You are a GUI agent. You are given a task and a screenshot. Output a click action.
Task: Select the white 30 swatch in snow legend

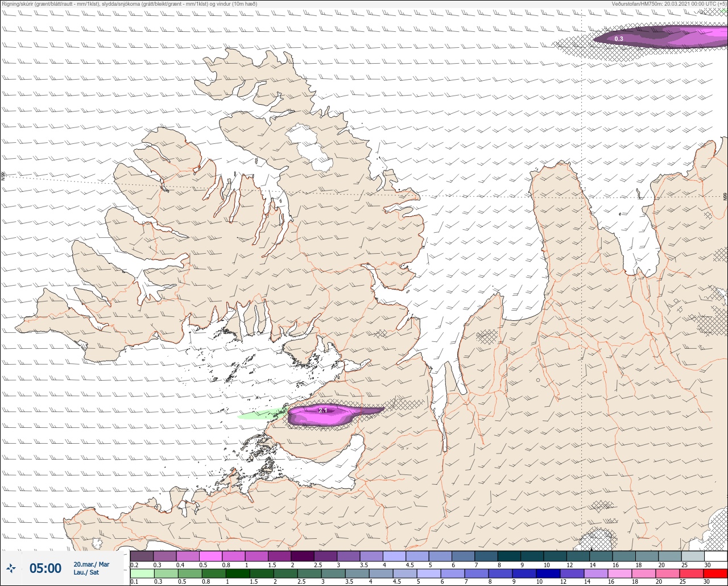click(x=715, y=556)
